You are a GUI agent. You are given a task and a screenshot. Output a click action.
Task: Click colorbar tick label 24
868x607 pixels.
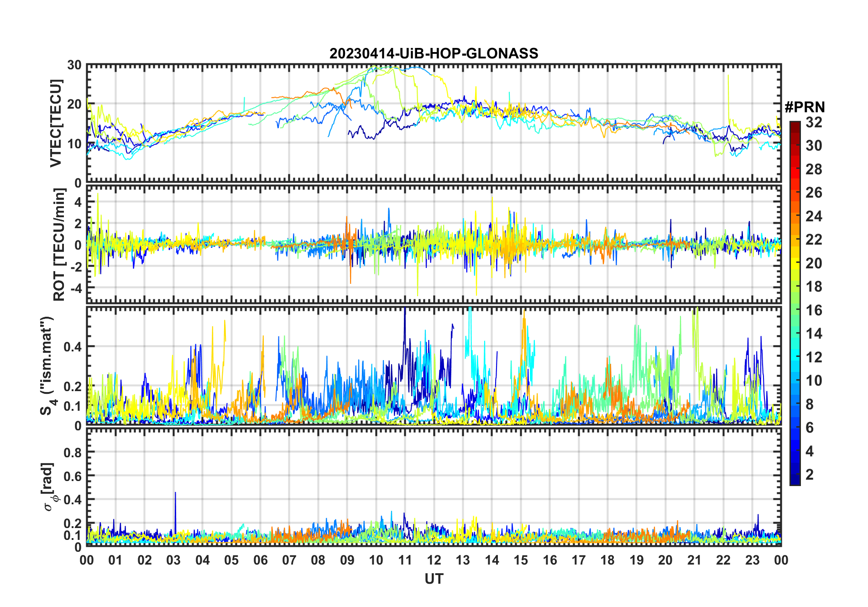(x=813, y=216)
